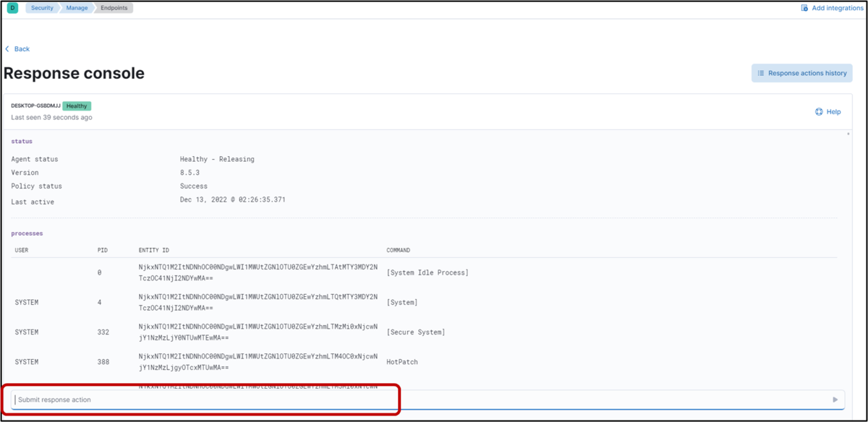This screenshot has width=868, height=422.
Task: Click the back chevron arrow icon
Action: tap(6, 48)
